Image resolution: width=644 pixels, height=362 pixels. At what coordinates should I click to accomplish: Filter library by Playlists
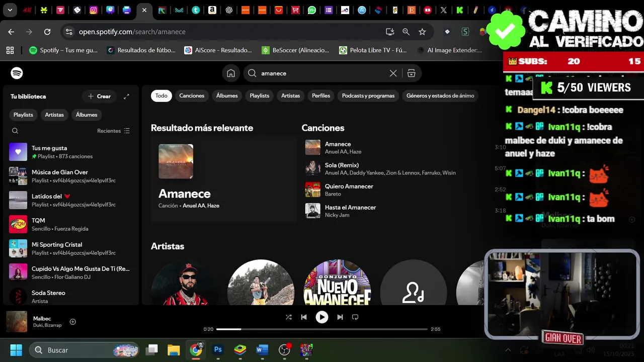[23, 115]
